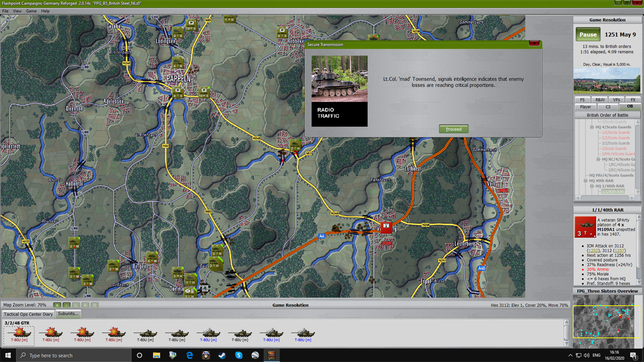Viewport: 644px width, 362px height.
Task: Collapse the HQ 40th RAR node
Action: (x=586, y=180)
